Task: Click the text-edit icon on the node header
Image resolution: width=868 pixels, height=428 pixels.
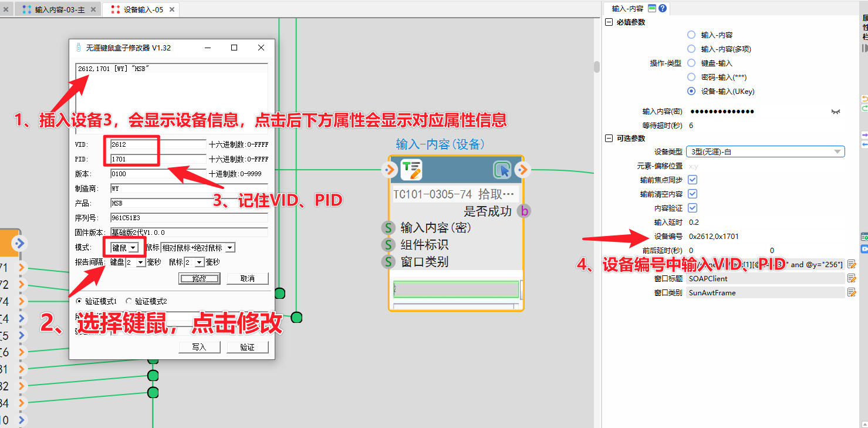Action: tap(411, 170)
